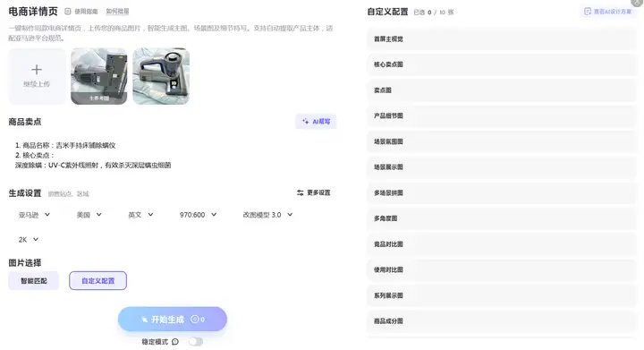Viewport: 644px width, 350px height.
Task: Click the credits coin icon on 开始生成
Action: [x=195, y=320]
